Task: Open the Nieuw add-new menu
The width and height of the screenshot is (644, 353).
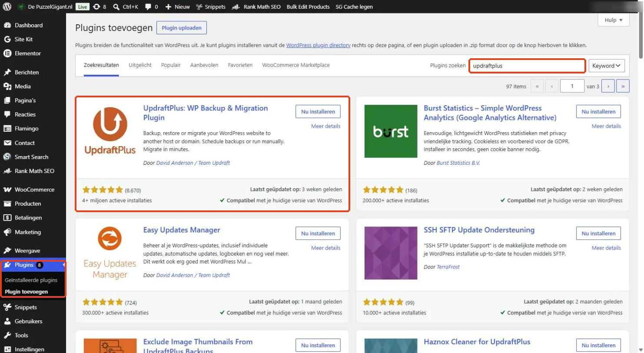Action: coord(178,7)
